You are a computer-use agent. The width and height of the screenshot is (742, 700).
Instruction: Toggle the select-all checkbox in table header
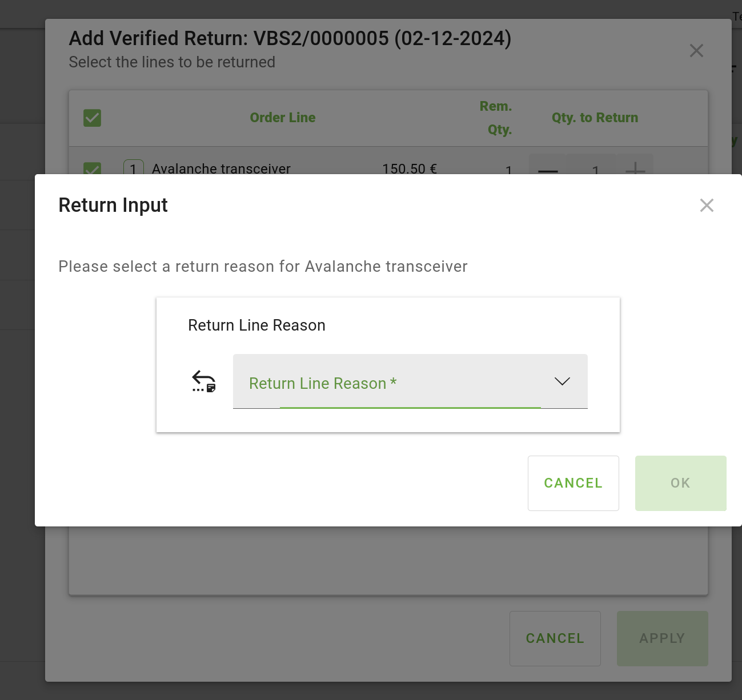[92, 118]
